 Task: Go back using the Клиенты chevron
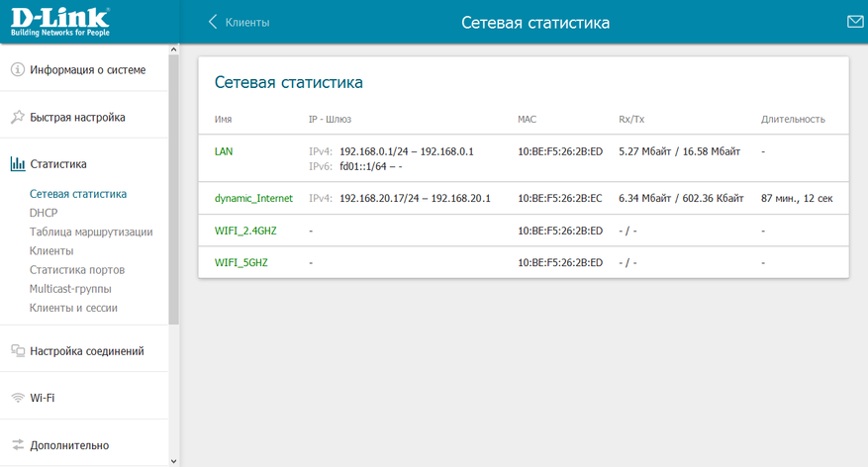pos(239,22)
